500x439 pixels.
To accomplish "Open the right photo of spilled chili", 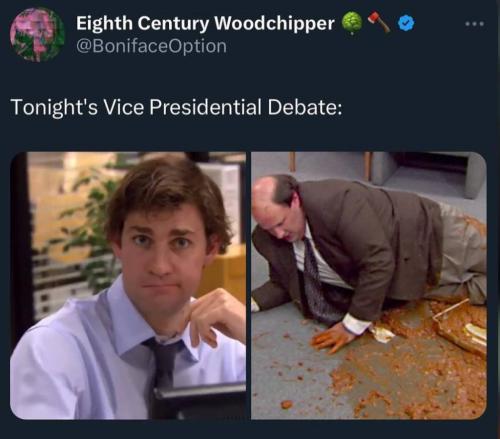I will (369, 286).
